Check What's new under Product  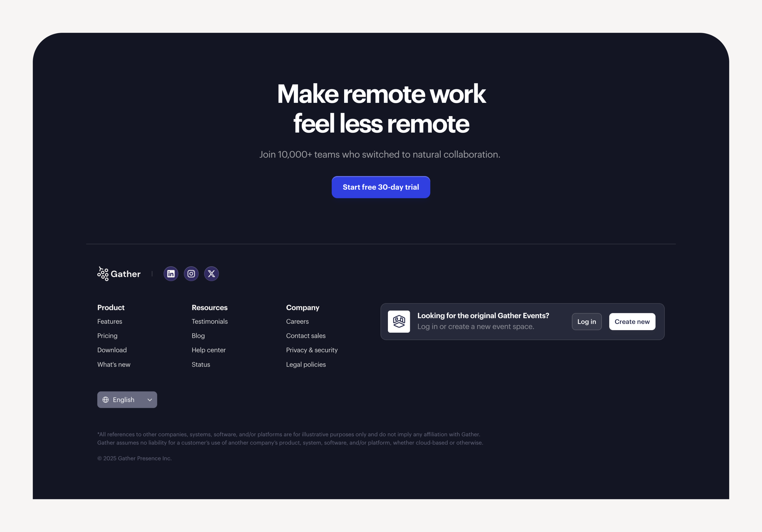(114, 364)
